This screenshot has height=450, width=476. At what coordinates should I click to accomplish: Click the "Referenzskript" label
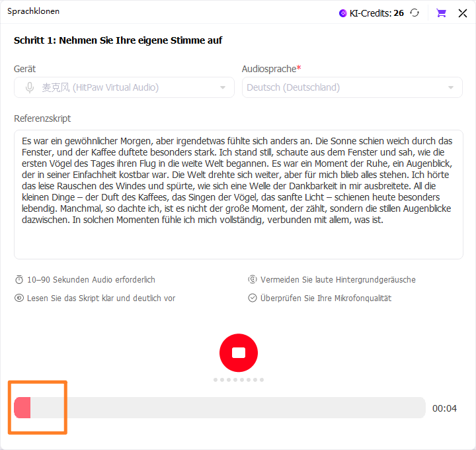[x=42, y=118]
